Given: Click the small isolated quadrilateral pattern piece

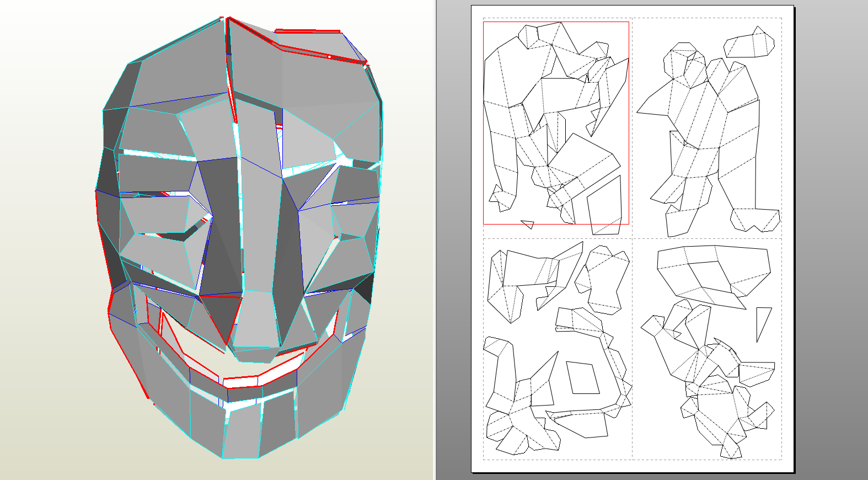Looking at the screenshot, I should (x=583, y=378).
